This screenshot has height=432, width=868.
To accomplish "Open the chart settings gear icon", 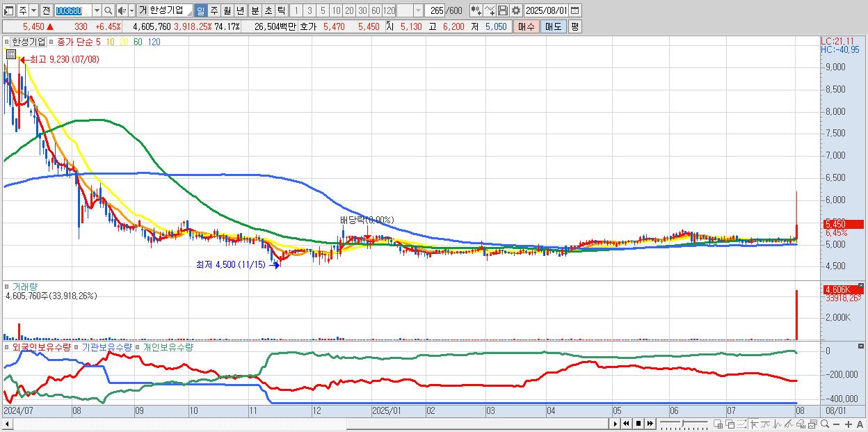I will click(x=516, y=10).
